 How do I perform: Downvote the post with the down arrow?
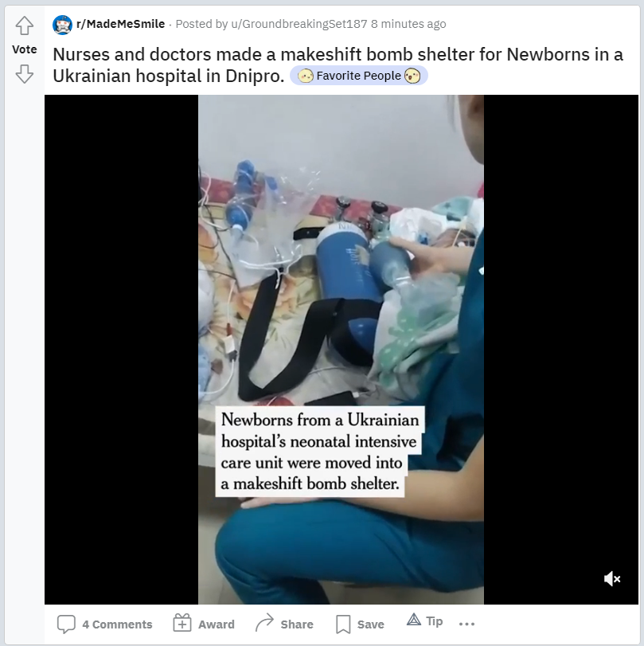click(25, 74)
